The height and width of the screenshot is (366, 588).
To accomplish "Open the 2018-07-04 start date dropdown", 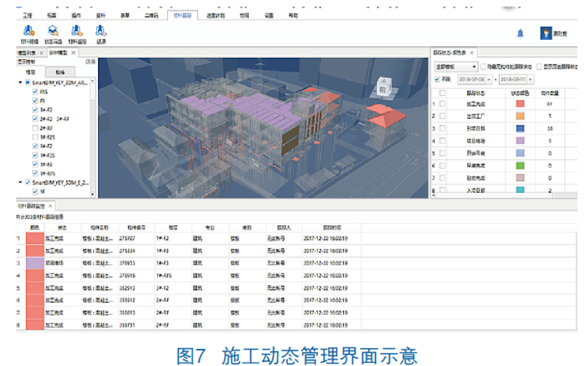I will click(x=488, y=80).
